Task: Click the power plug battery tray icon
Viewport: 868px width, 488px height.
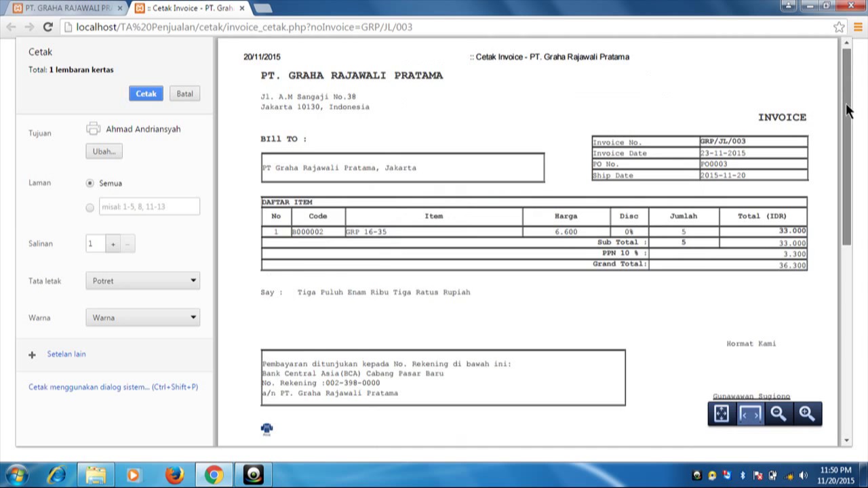Action: 773,475
